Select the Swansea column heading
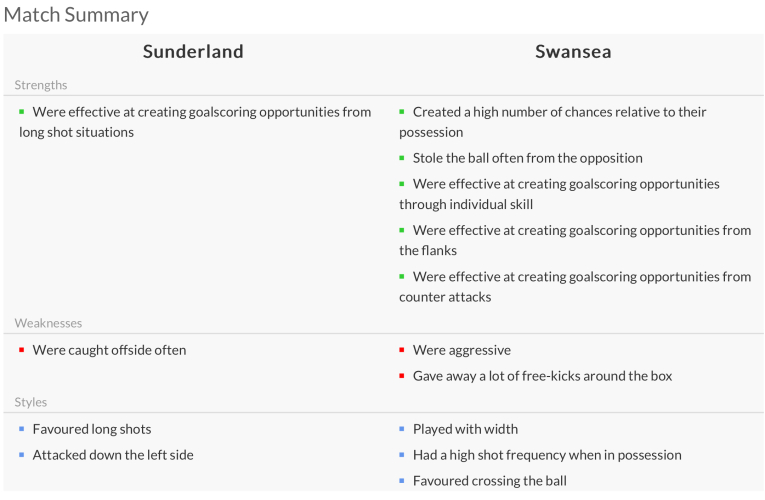This screenshot has width=765, height=500. coord(573,52)
